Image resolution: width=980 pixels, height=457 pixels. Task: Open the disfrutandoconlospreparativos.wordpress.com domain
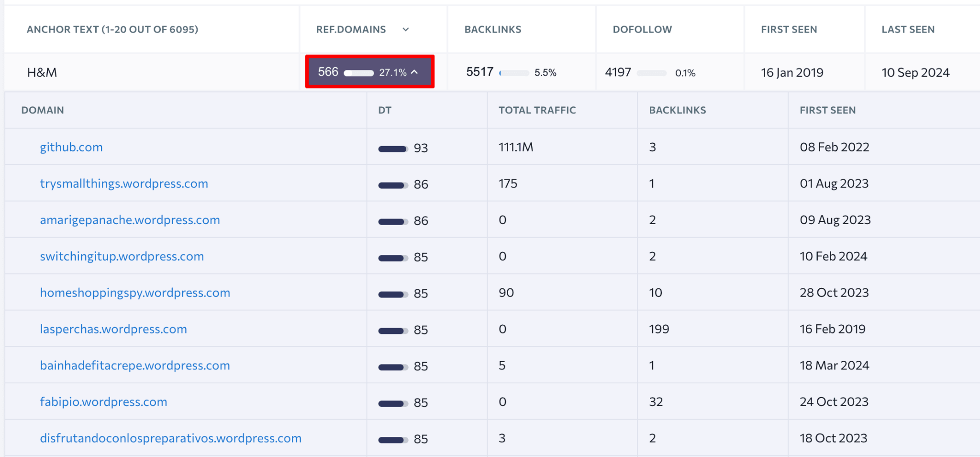[170, 438]
